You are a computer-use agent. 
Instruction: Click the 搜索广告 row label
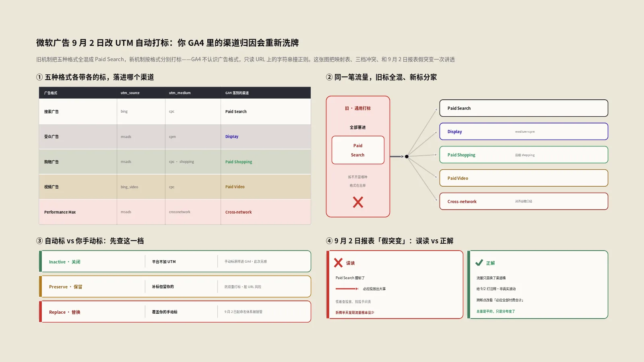tap(52, 112)
